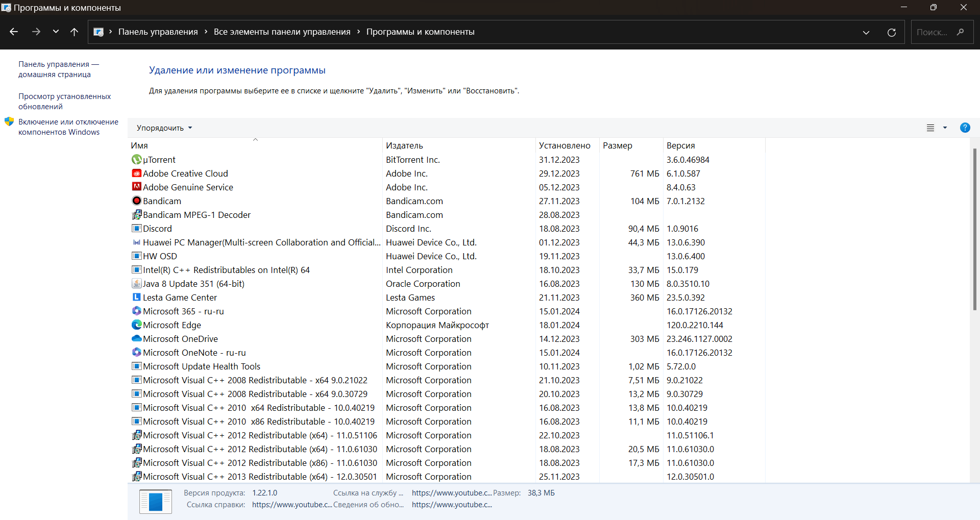Image resolution: width=980 pixels, height=520 pixels.
Task: Click Oracle Corporation publisher cell
Action: [423, 284]
